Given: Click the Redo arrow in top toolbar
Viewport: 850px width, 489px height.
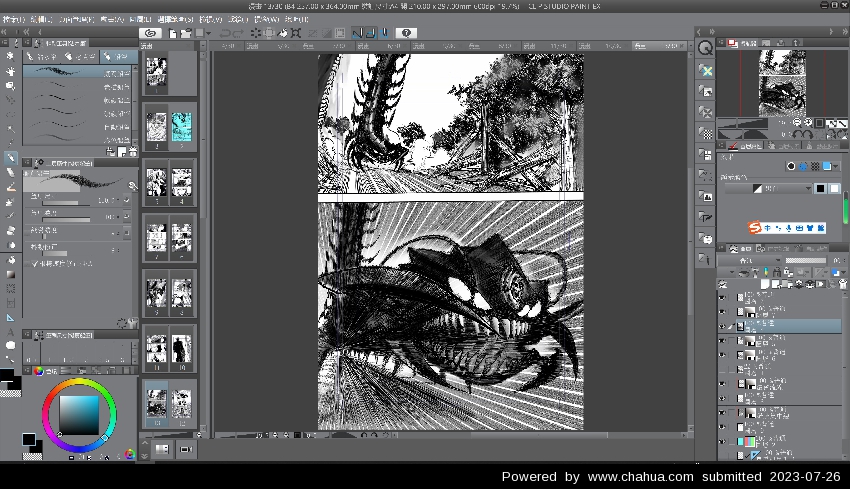Looking at the screenshot, I should (238, 33).
